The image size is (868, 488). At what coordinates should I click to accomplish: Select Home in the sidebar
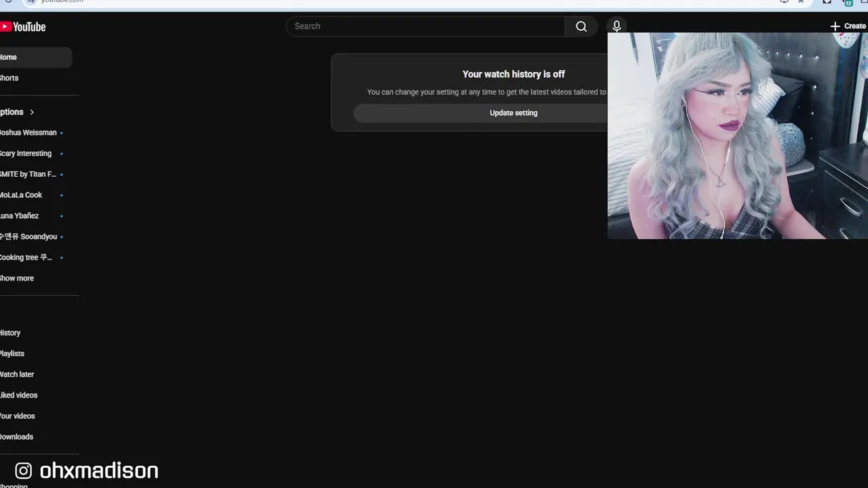pyautogui.click(x=35, y=57)
